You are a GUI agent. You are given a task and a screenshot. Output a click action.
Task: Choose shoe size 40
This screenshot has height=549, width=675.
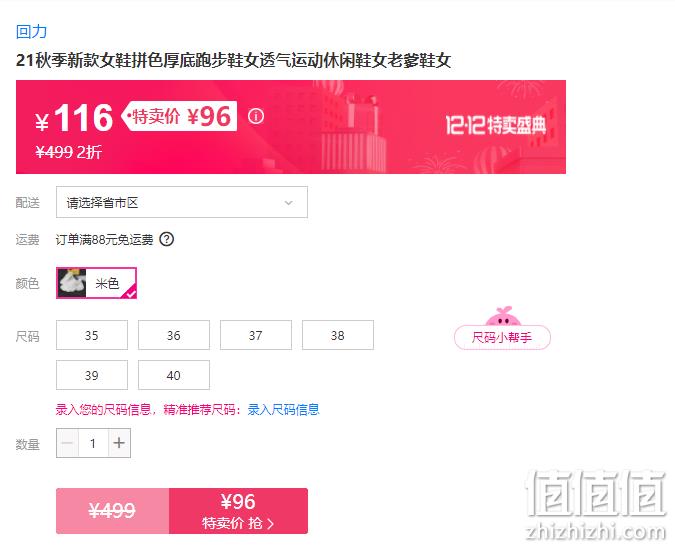tap(174, 375)
